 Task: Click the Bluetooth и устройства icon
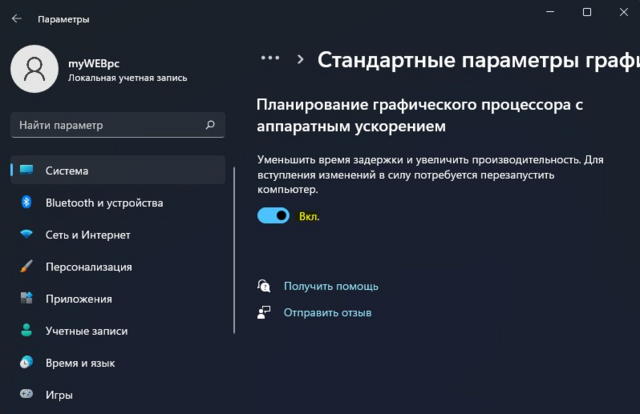coord(26,202)
